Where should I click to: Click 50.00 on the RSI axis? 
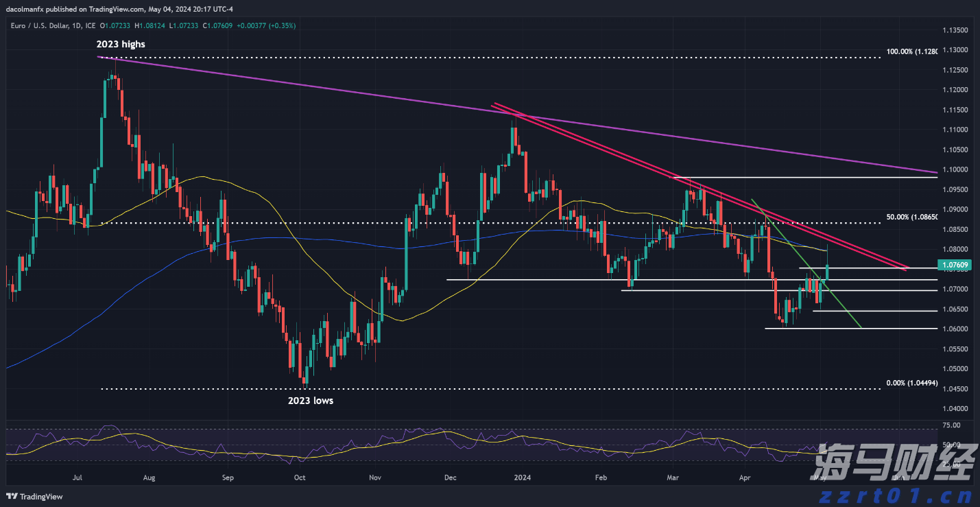(951, 445)
